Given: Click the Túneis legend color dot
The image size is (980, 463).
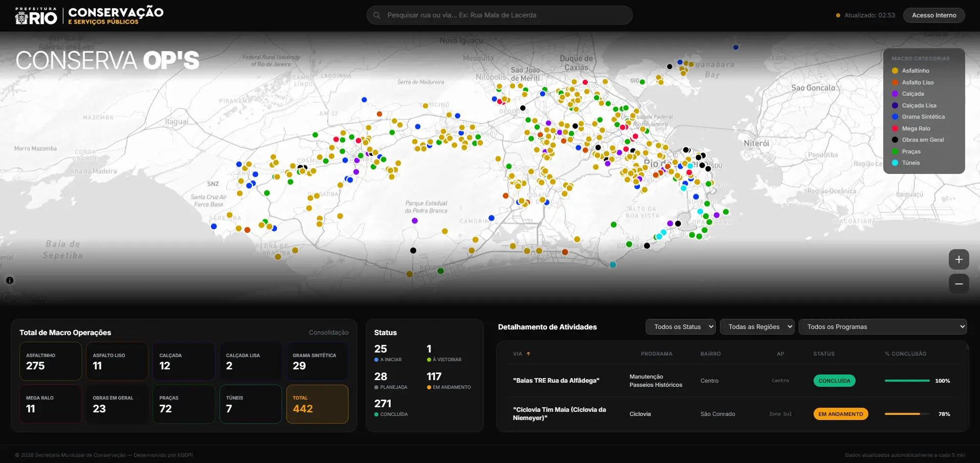Looking at the screenshot, I should (895, 163).
